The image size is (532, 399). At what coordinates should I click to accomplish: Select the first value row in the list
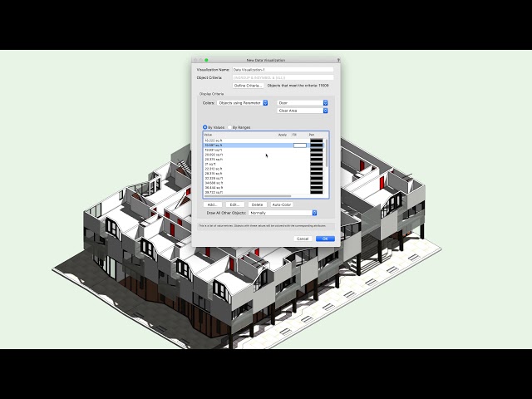pyautogui.click(x=264, y=140)
